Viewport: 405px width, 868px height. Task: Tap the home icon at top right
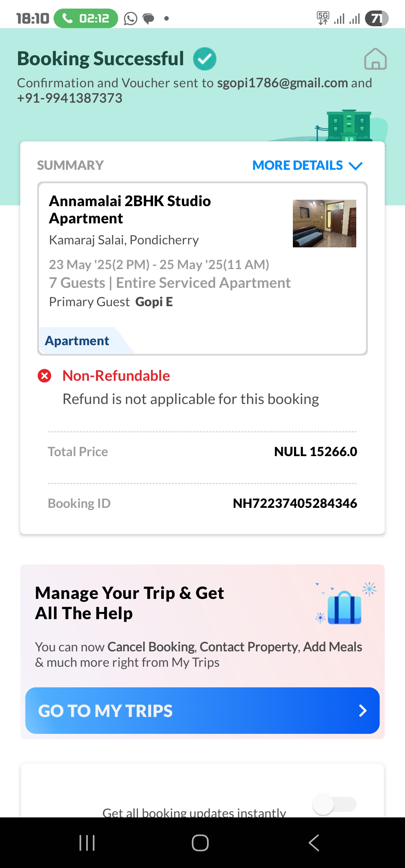click(375, 59)
